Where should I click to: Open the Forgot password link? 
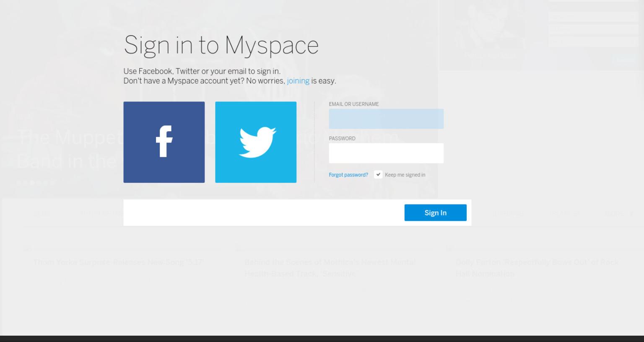point(348,175)
